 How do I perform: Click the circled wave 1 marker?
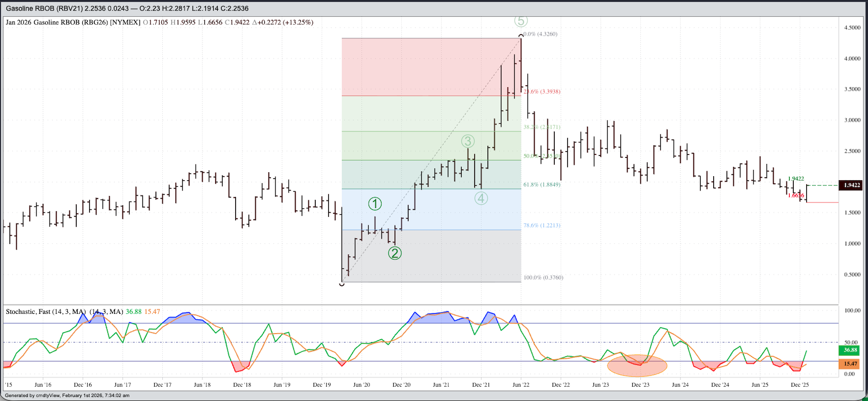(x=375, y=203)
